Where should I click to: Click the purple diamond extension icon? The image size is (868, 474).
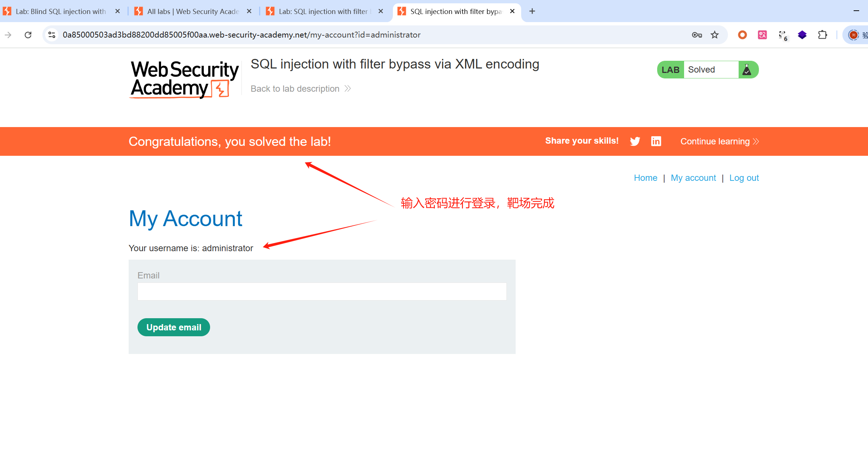pos(802,35)
